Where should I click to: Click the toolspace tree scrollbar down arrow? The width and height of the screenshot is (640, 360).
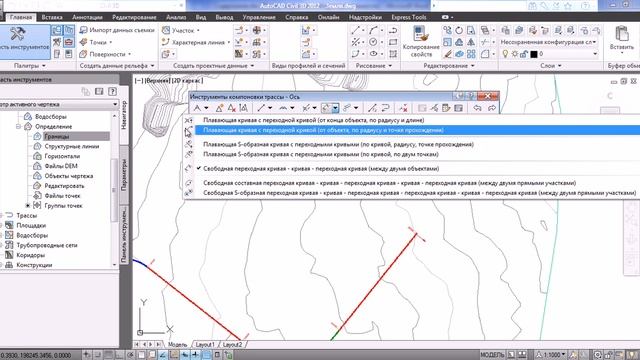(114, 264)
